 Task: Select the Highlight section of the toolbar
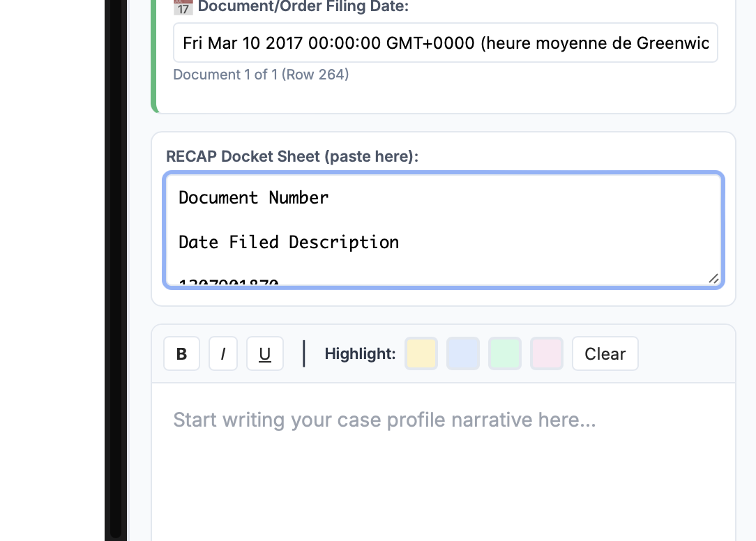click(x=360, y=353)
